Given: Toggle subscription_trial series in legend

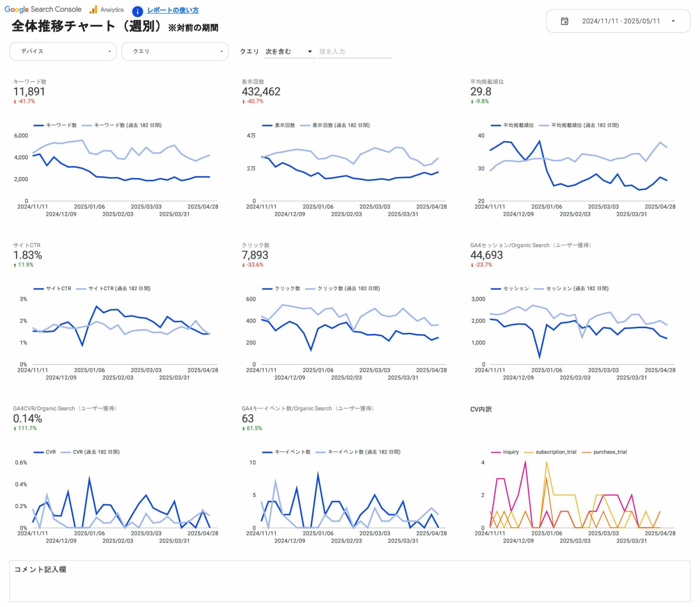Looking at the screenshot, I should coord(551,452).
